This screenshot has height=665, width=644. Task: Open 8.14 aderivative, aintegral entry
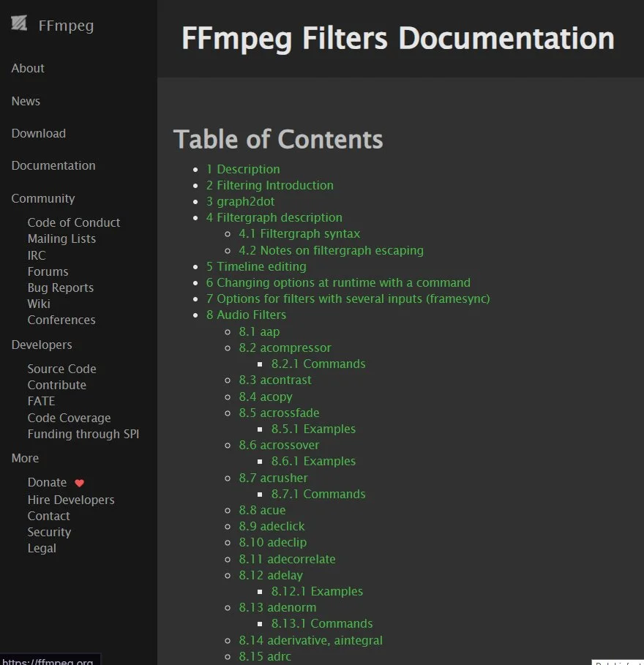(x=311, y=640)
